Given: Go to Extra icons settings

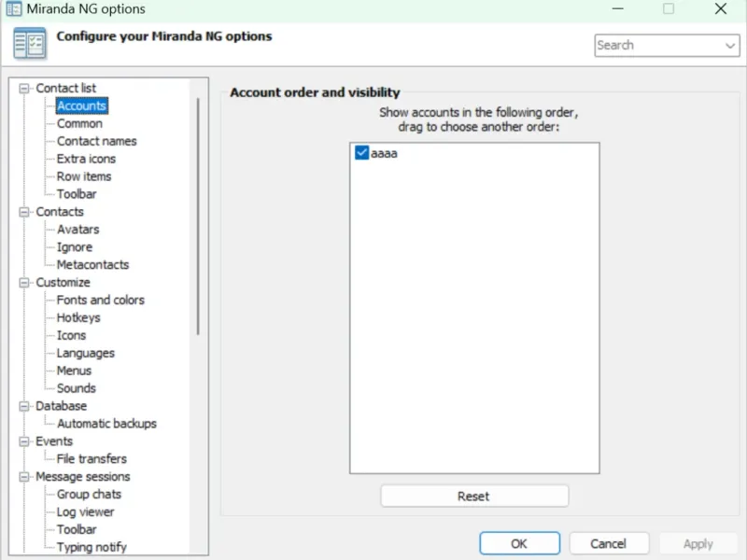Looking at the screenshot, I should pyautogui.click(x=86, y=159).
